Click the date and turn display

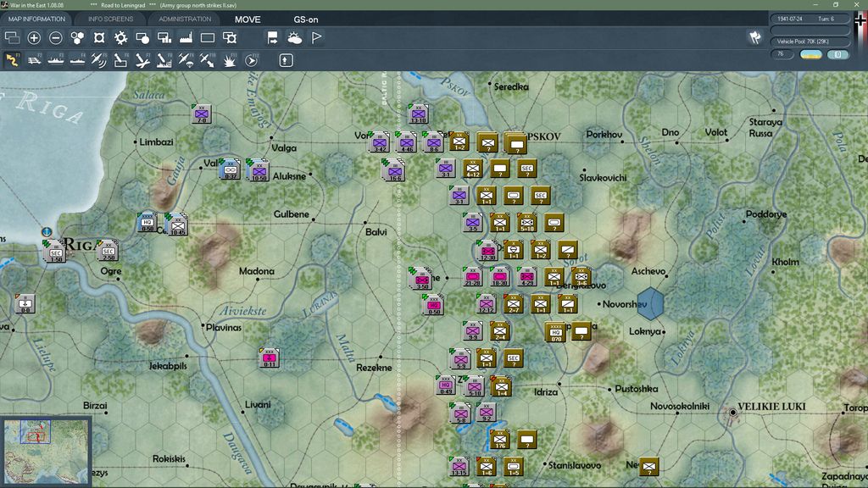(810, 19)
